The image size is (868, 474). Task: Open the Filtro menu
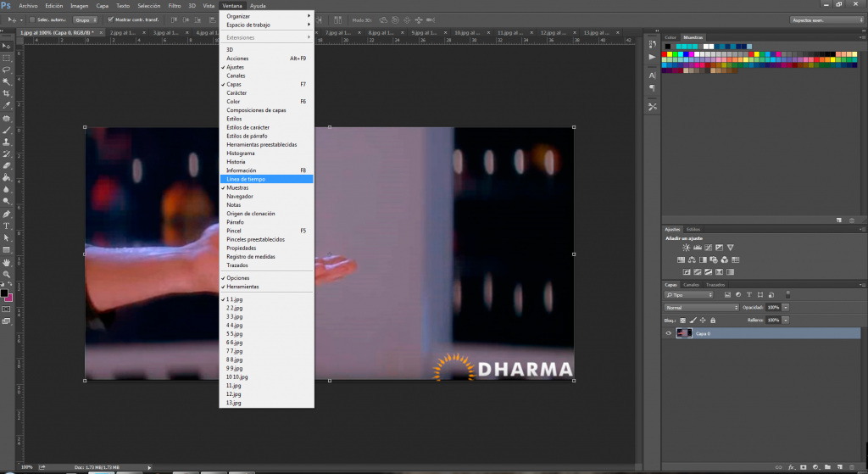(175, 6)
